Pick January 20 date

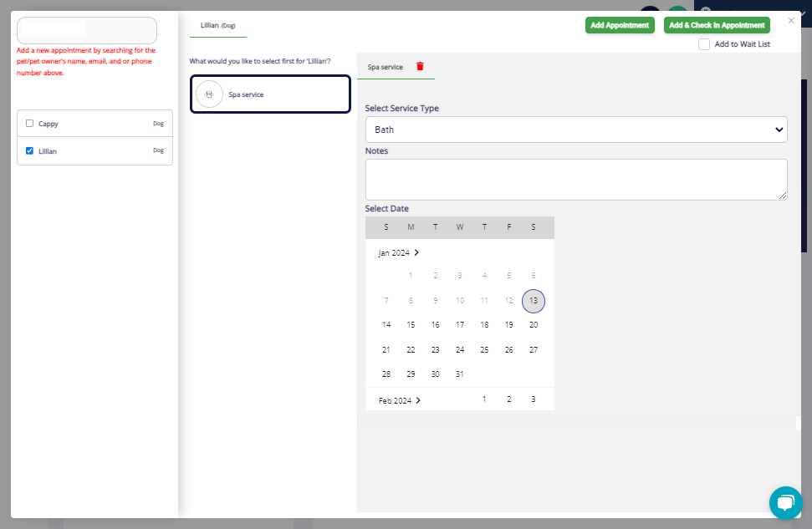click(534, 325)
